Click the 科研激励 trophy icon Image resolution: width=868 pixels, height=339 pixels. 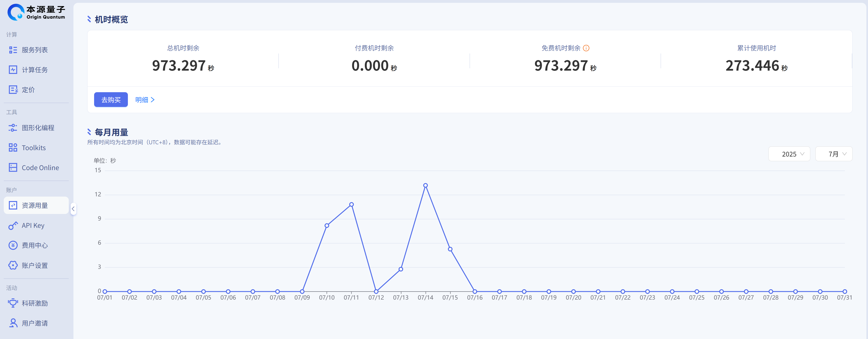tap(13, 303)
